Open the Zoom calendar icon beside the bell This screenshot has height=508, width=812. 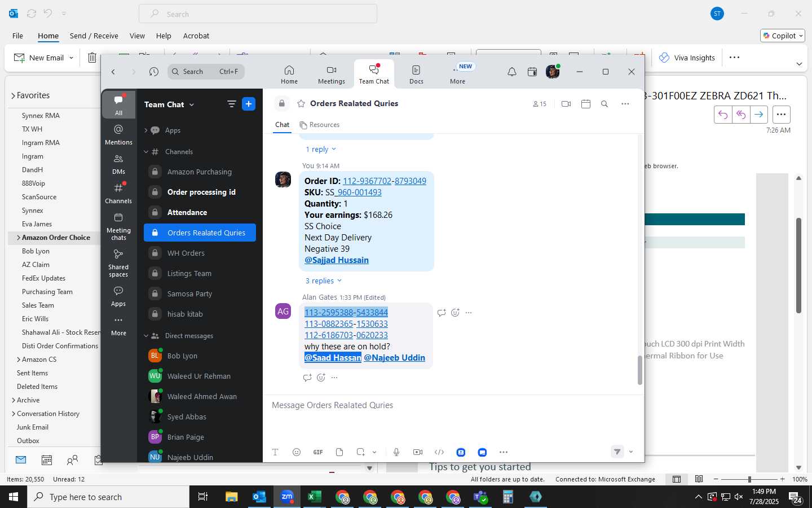pyautogui.click(x=532, y=72)
